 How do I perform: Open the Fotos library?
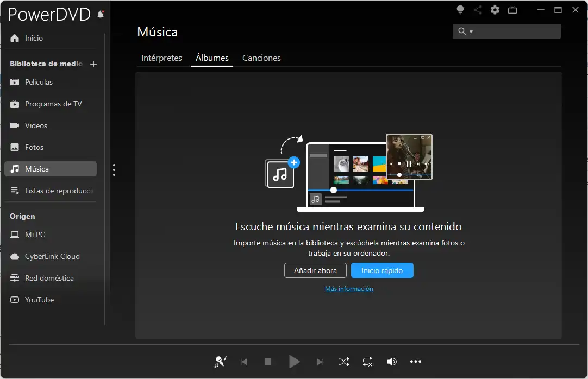tap(50, 147)
